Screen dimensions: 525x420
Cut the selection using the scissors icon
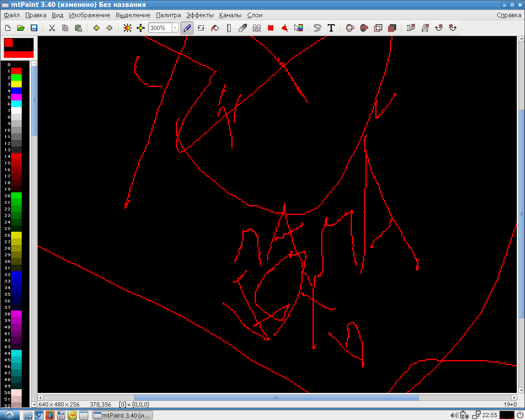52,28
